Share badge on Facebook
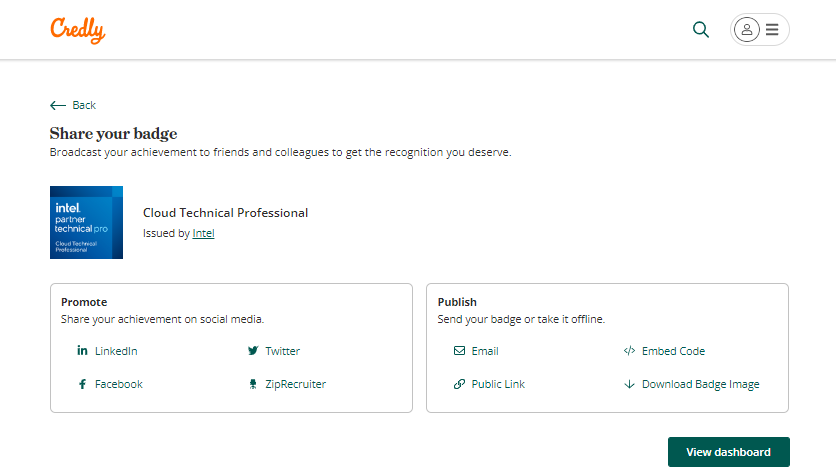This screenshot has height=476, width=836. pos(118,384)
